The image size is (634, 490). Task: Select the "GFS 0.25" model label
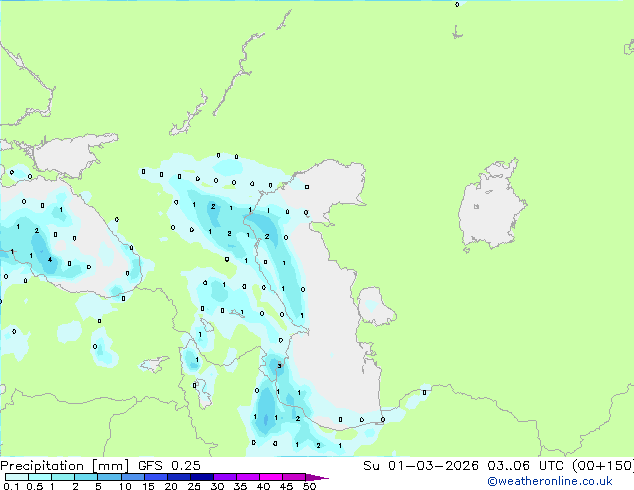point(169,466)
